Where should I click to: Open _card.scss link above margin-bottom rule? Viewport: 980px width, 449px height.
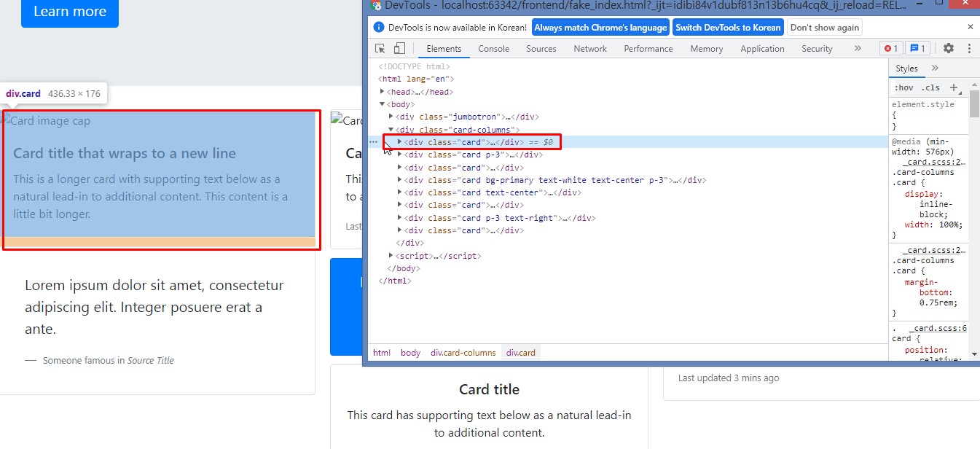935,250
